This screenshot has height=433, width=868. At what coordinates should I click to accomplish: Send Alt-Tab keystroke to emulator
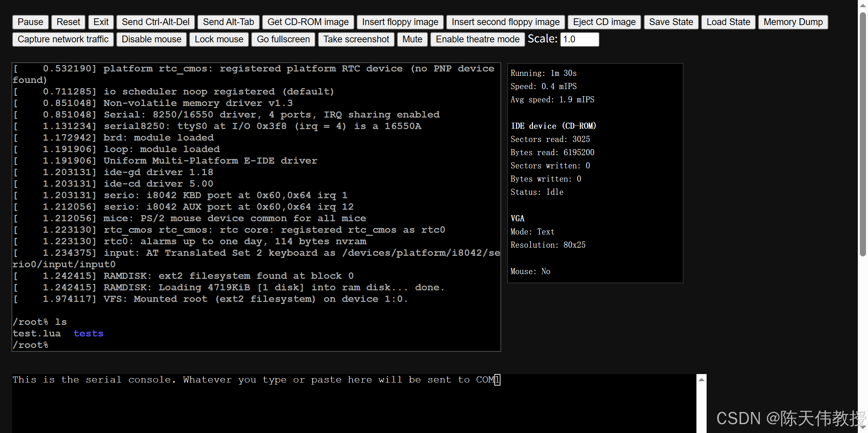pyautogui.click(x=228, y=22)
